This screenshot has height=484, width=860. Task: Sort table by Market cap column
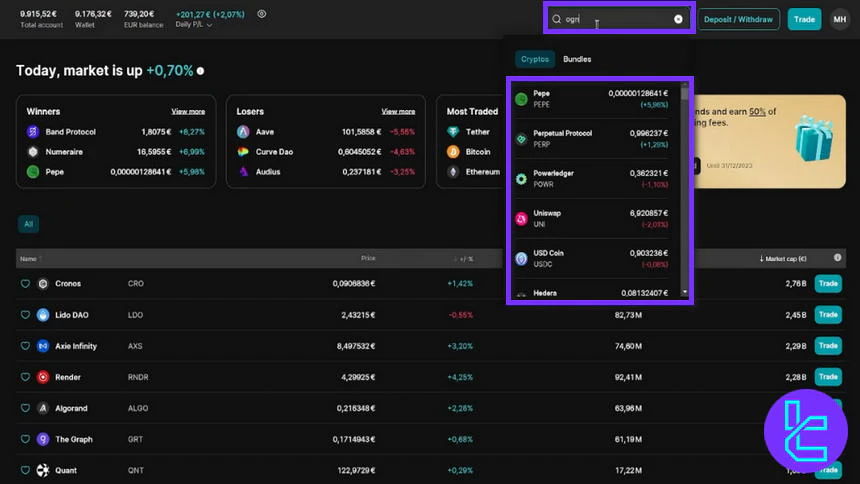pyautogui.click(x=783, y=258)
